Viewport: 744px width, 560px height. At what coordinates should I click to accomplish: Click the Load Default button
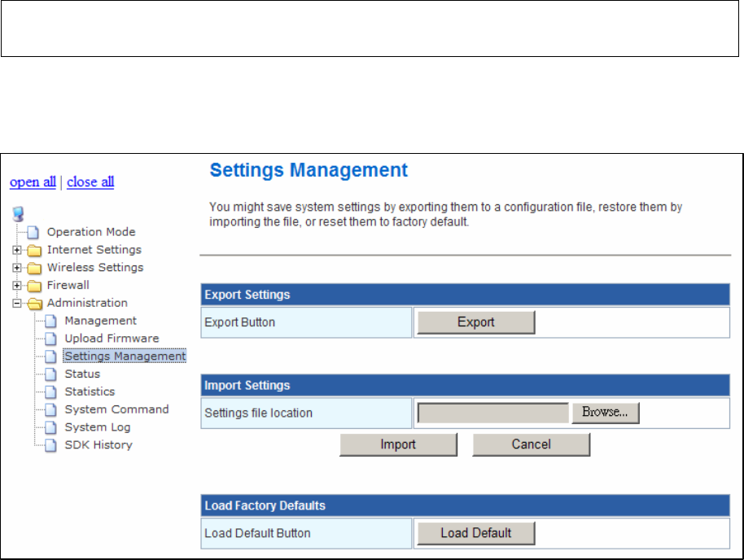pyautogui.click(x=476, y=533)
